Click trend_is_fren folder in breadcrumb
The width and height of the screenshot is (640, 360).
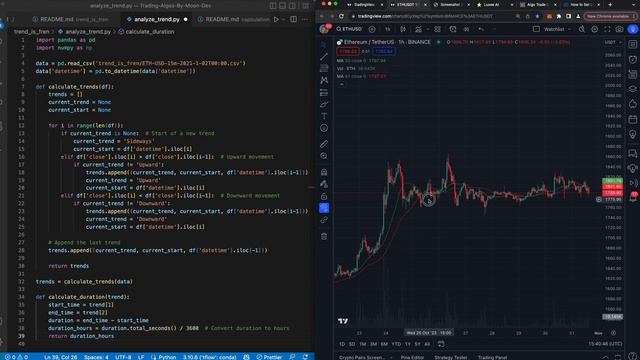click(x=31, y=31)
